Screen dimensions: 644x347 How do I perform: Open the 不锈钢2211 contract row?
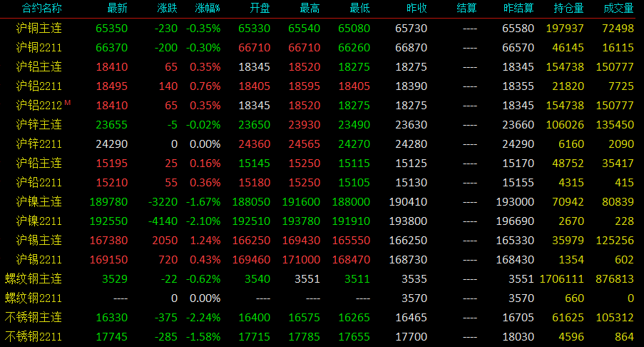[322, 337]
